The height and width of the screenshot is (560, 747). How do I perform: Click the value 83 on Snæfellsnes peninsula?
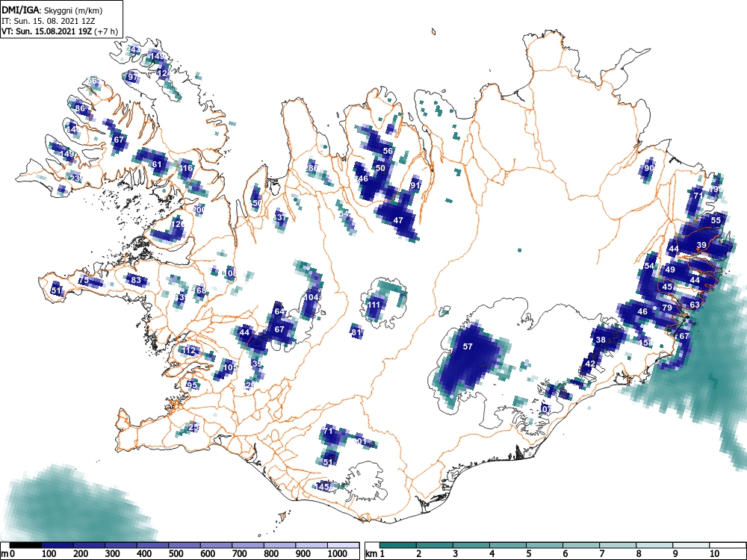(x=136, y=280)
